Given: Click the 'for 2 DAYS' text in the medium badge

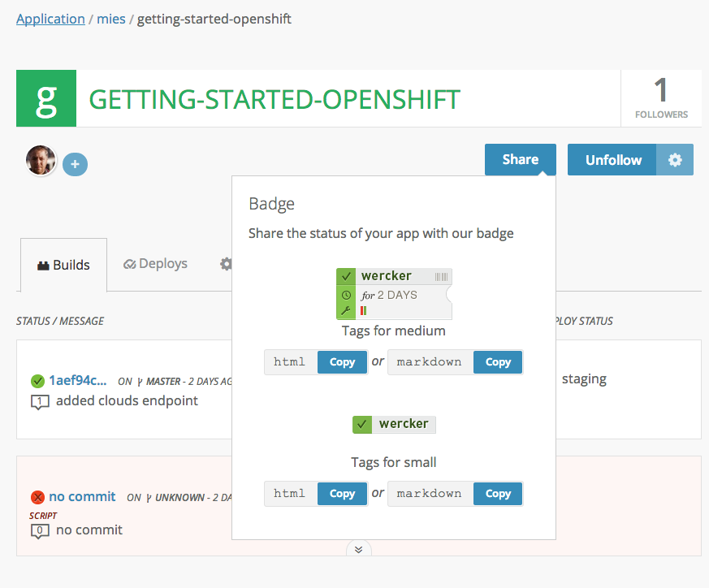Looking at the screenshot, I should click(389, 296).
